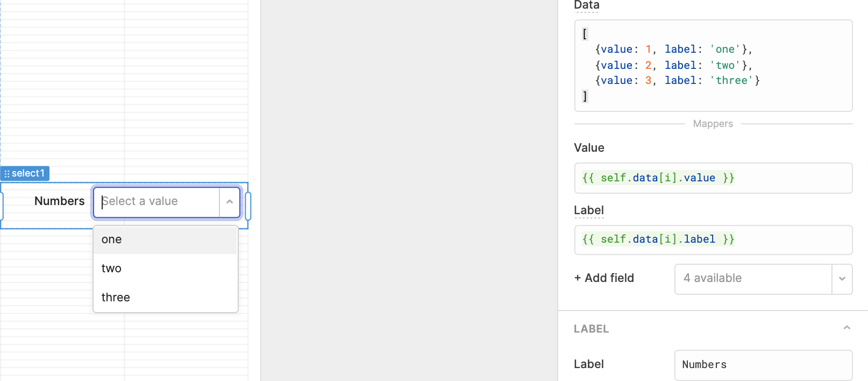Choose option two from the list
Image resolution: width=868 pixels, height=381 pixels.
(x=166, y=269)
